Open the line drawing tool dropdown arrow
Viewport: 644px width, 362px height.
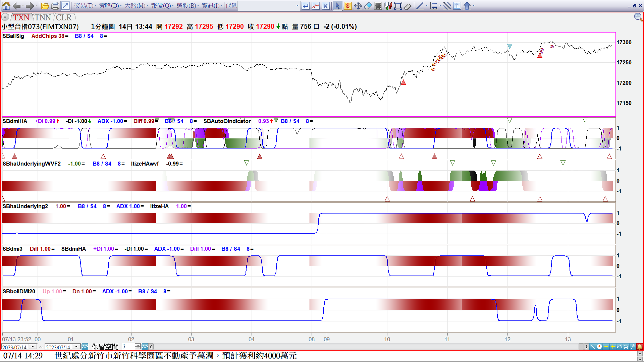[x=427, y=6]
